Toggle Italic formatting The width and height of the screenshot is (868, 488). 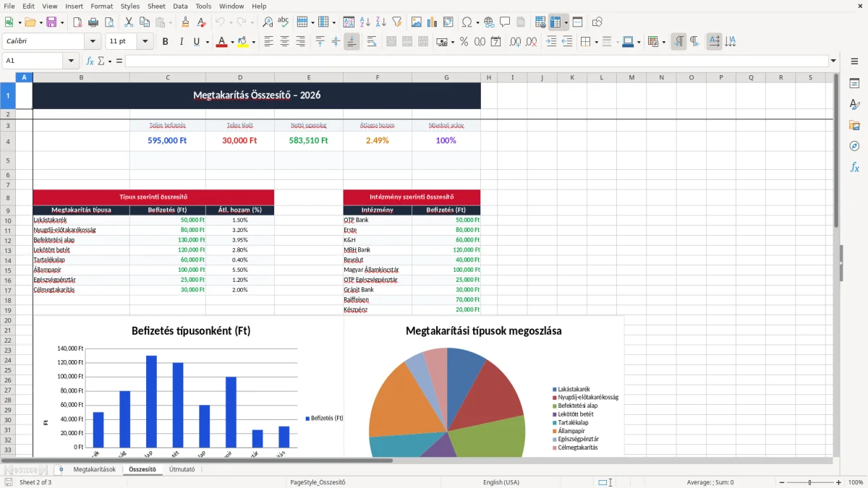181,42
